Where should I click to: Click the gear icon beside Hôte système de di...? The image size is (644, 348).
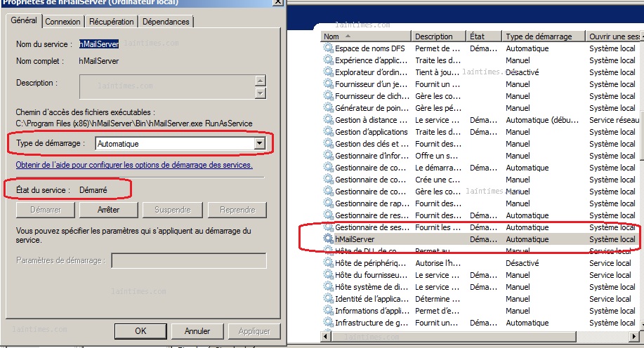(x=328, y=286)
